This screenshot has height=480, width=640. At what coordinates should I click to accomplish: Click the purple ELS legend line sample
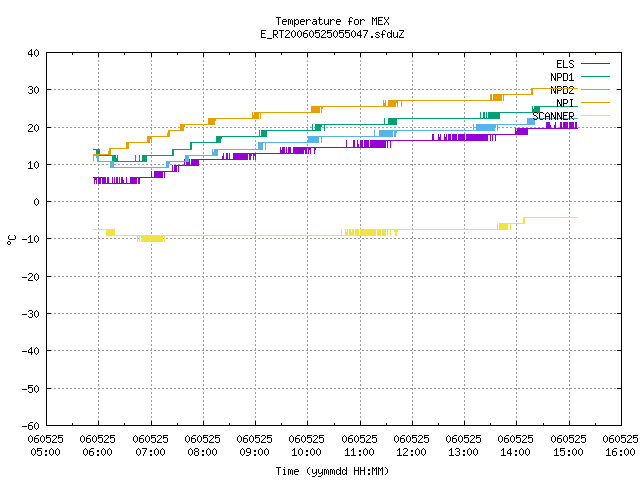tap(595, 64)
